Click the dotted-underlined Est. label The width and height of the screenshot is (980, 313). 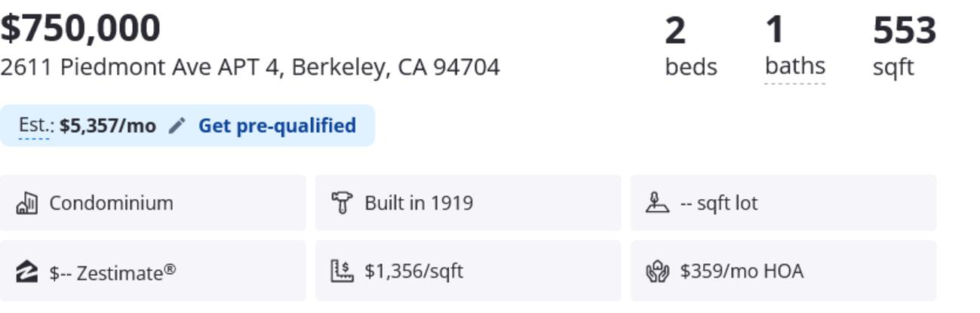pos(34,126)
